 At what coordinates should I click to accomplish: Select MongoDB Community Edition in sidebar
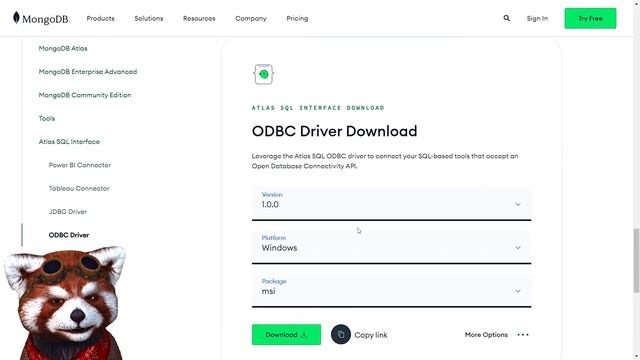[x=85, y=95]
